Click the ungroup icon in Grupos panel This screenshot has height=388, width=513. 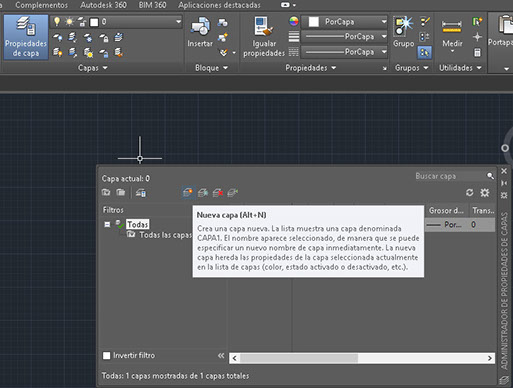[x=425, y=22]
